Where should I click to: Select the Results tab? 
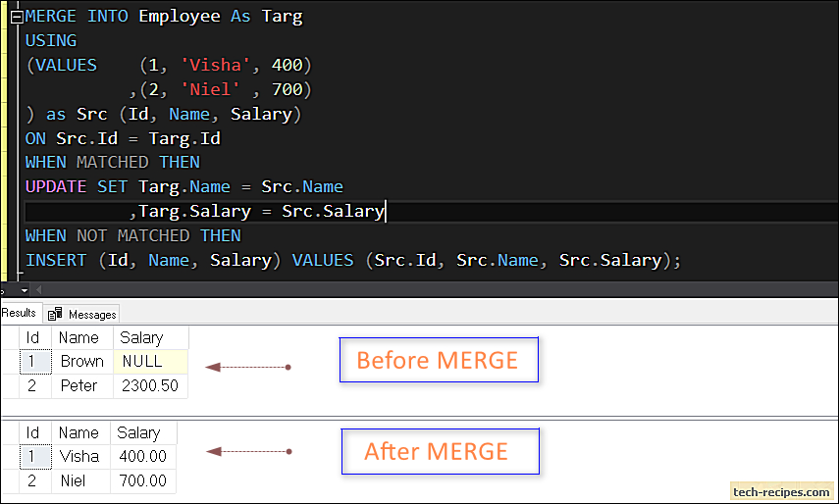(x=20, y=313)
